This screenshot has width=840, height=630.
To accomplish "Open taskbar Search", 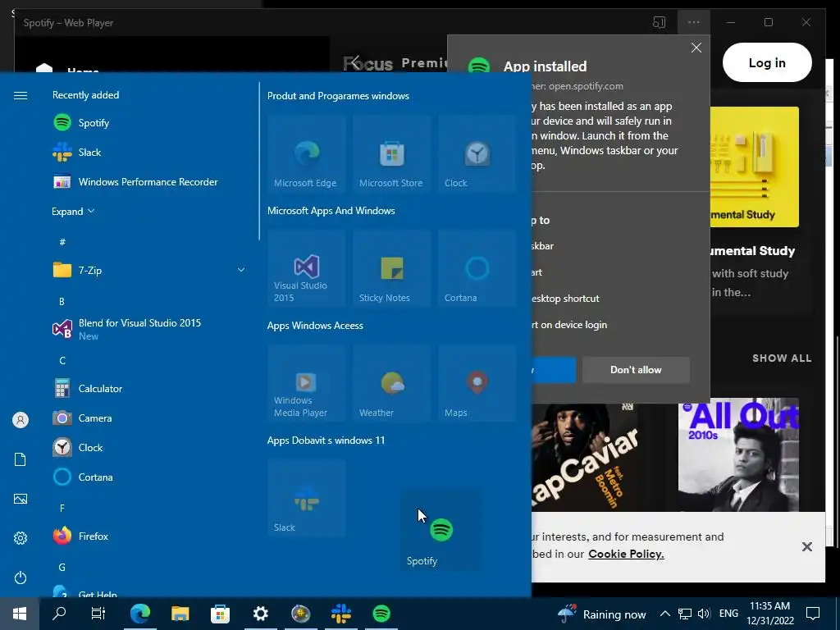I will click(x=59, y=614).
